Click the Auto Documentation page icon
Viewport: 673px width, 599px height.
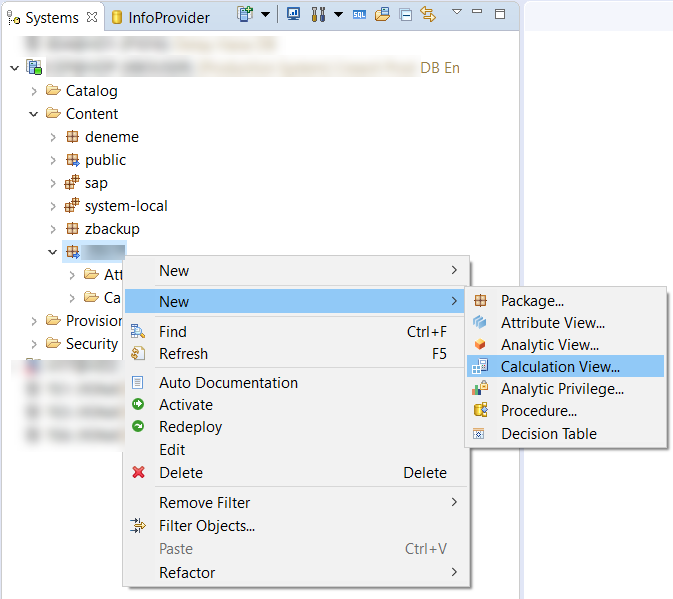(x=137, y=382)
